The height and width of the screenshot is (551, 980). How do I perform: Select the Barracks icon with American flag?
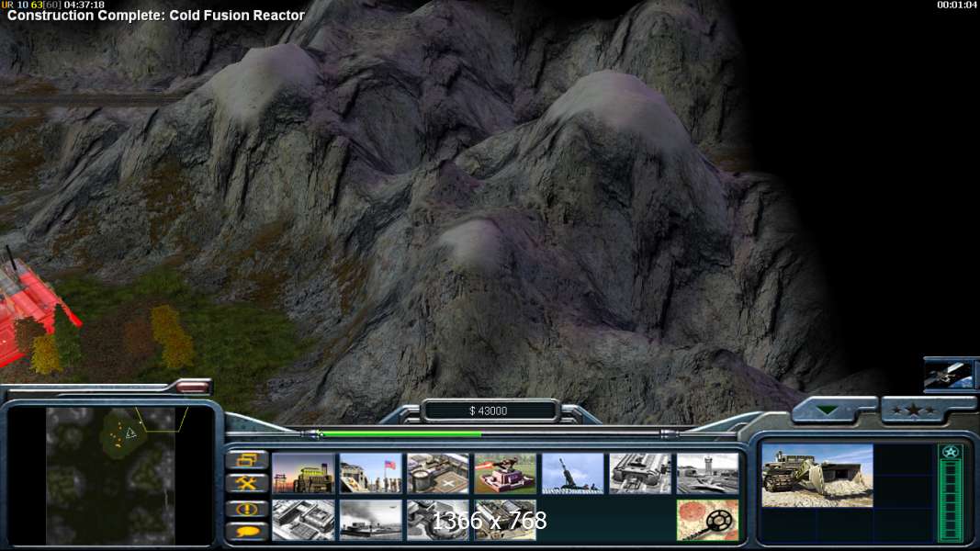point(371,473)
